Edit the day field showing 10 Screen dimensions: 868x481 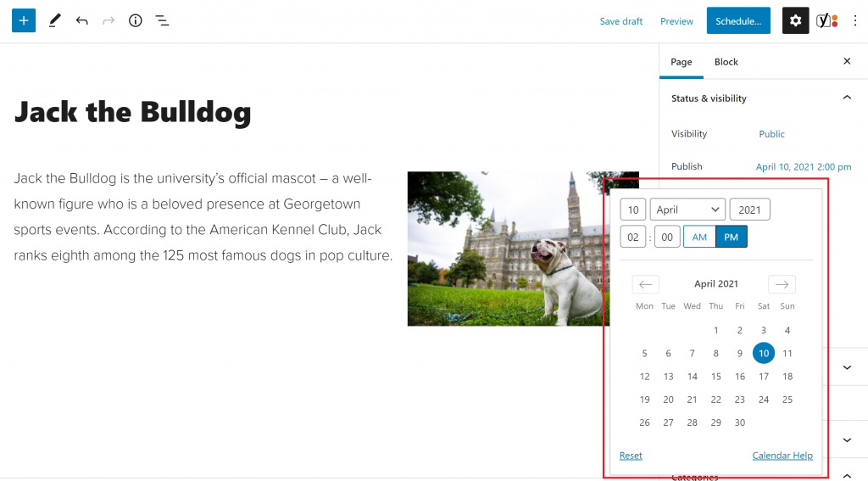[x=632, y=210]
